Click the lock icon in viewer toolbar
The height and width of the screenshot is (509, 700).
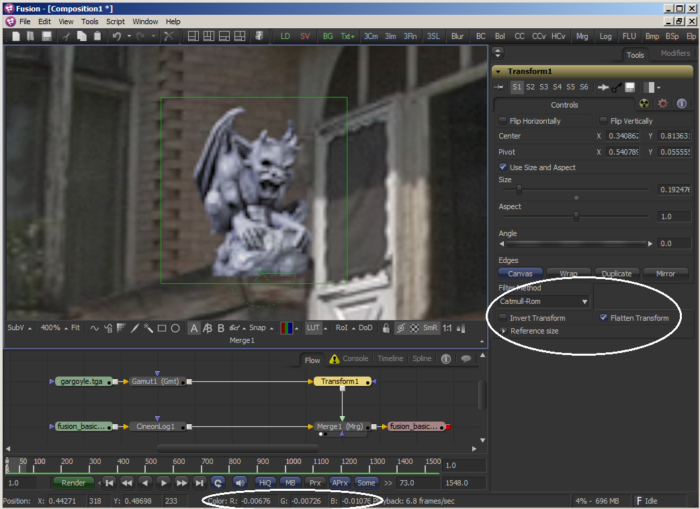click(x=386, y=328)
